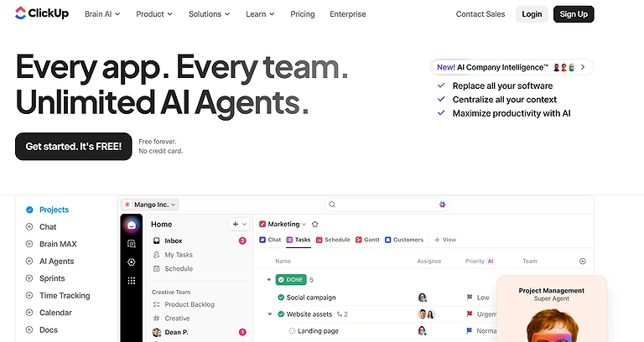
Task: Click the Contact Sales link
Action: (x=480, y=14)
